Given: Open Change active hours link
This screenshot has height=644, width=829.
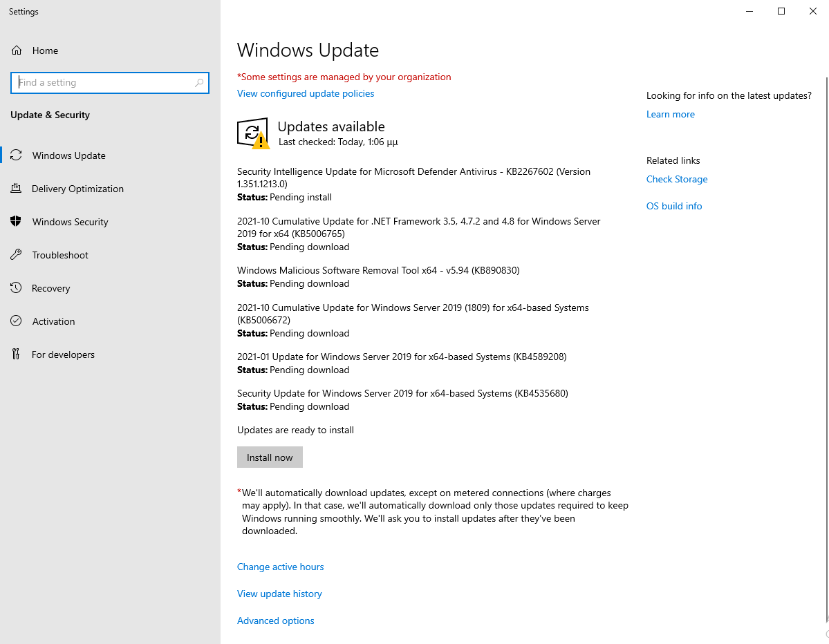Looking at the screenshot, I should [x=280, y=567].
